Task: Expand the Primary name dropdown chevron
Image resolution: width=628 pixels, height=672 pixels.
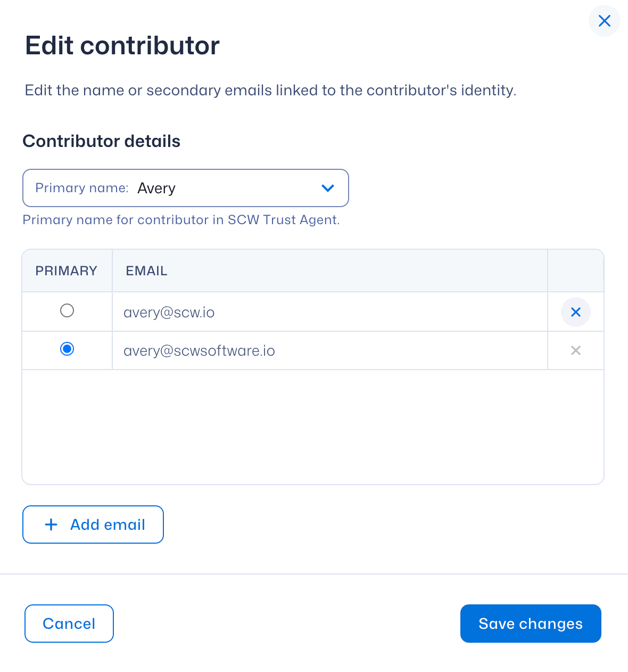Action: [x=328, y=188]
